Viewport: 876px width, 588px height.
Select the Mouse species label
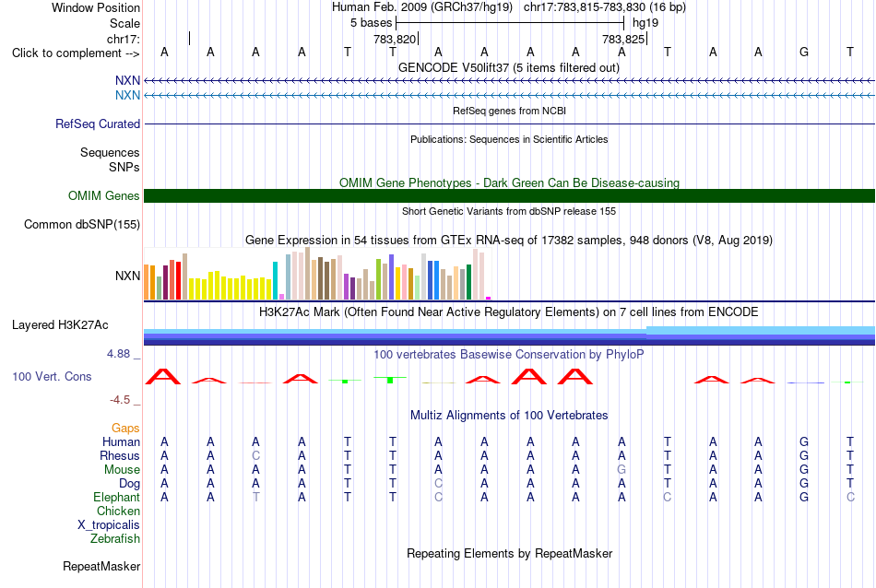[123, 470]
